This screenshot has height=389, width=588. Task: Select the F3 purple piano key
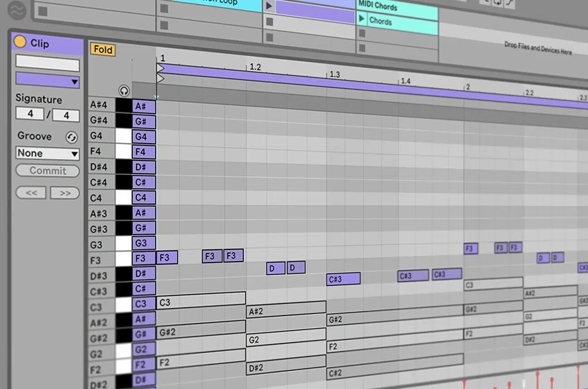pos(144,258)
